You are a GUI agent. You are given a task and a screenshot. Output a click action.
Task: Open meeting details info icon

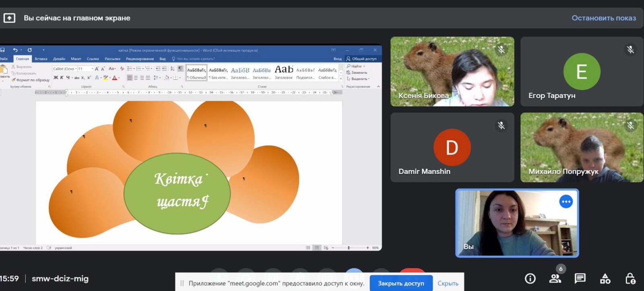point(530,278)
